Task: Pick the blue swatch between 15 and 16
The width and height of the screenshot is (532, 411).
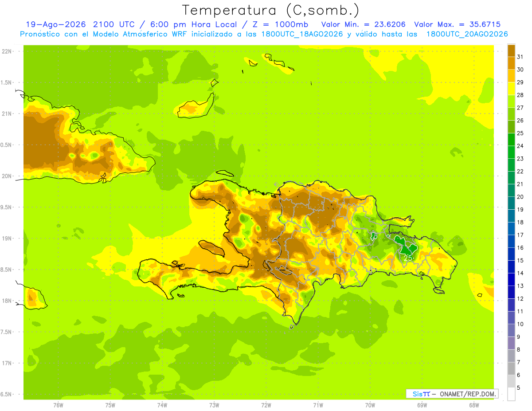Action: tap(511, 254)
